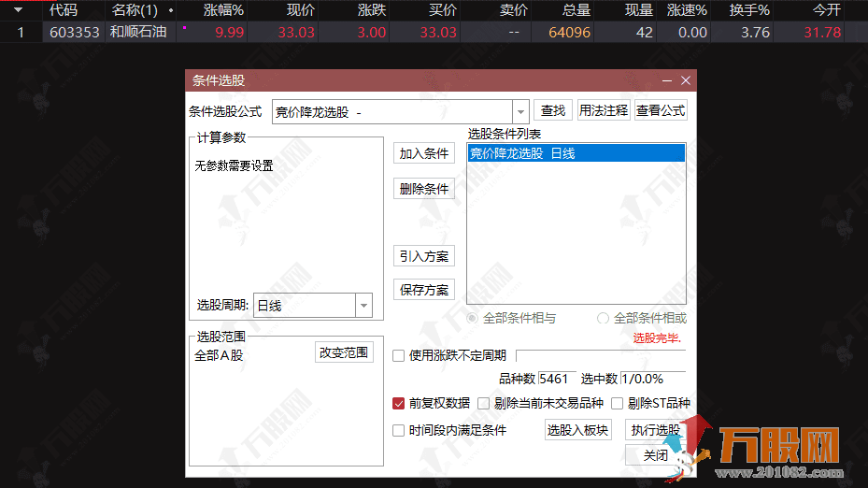Expand the 选股周期 dropdown arrow
The height and width of the screenshot is (488, 868).
pyautogui.click(x=363, y=305)
